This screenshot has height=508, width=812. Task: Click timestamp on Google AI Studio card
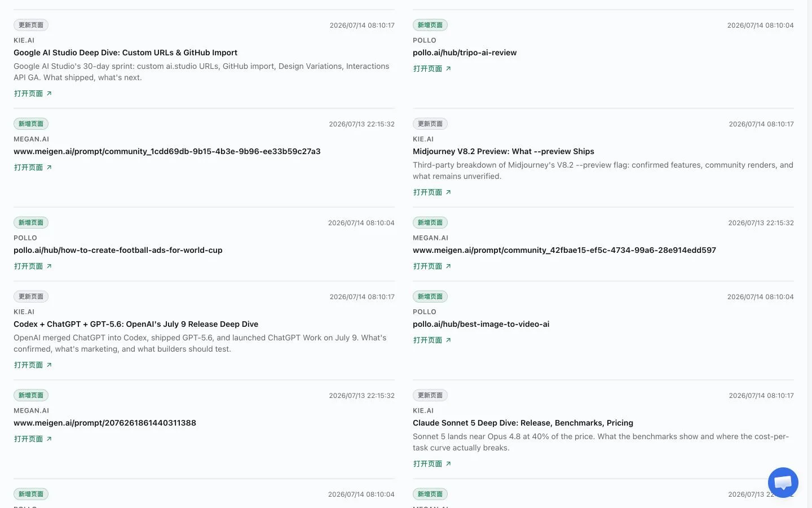tap(362, 25)
